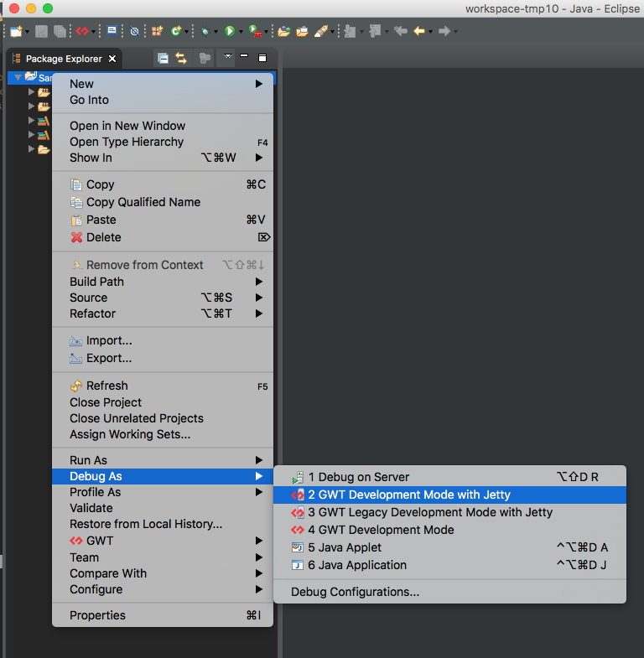Open Debug Configurations... dialog
This screenshot has height=658, width=644.
point(449,592)
